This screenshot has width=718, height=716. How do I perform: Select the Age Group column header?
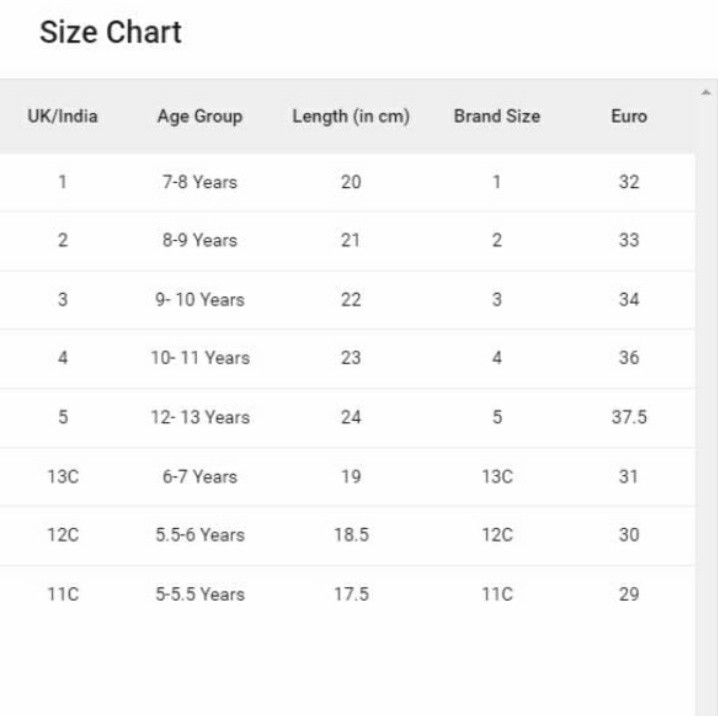(200, 116)
